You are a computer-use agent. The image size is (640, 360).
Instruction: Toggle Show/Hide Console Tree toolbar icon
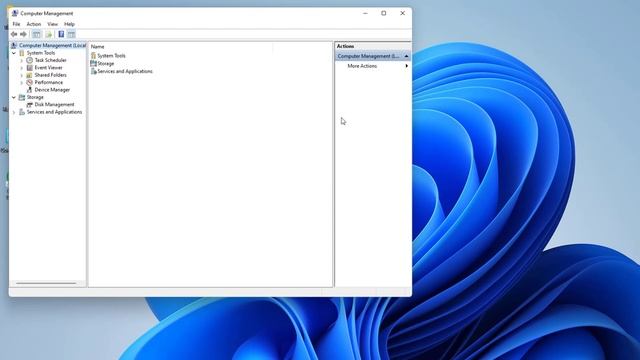pos(36,34)
